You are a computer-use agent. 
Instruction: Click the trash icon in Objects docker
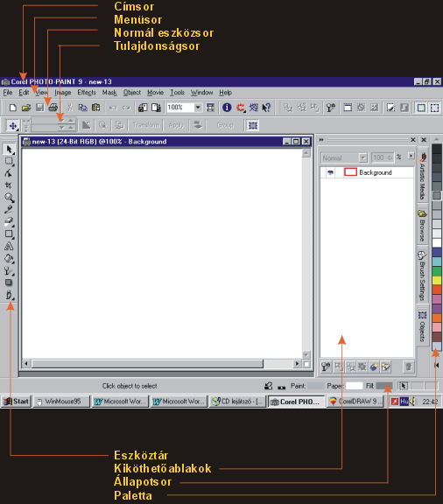408,367
